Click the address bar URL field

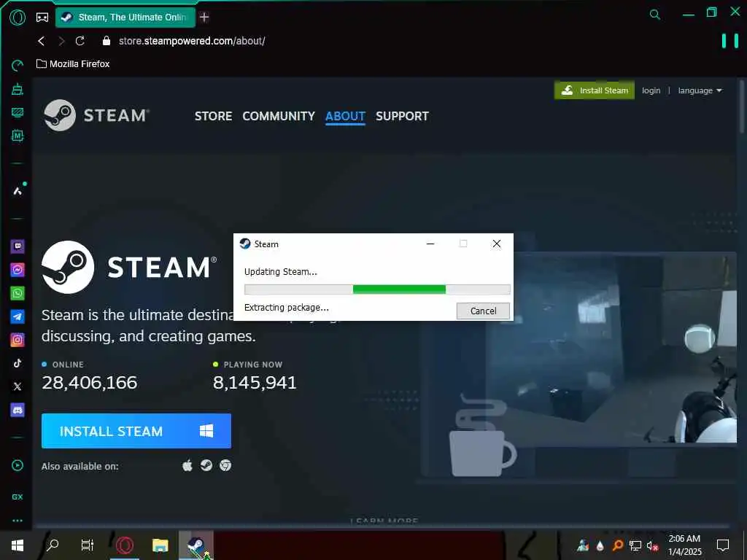coord(192,41)
